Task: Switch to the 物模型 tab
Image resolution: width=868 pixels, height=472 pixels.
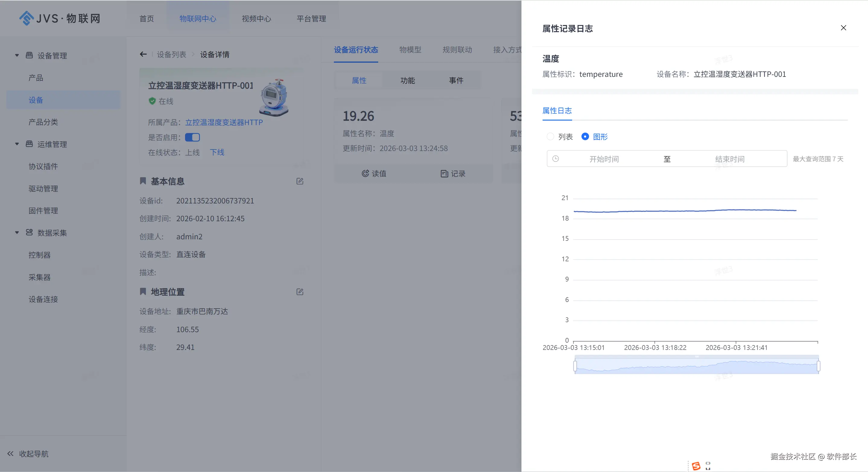Action: click(410, 50)
